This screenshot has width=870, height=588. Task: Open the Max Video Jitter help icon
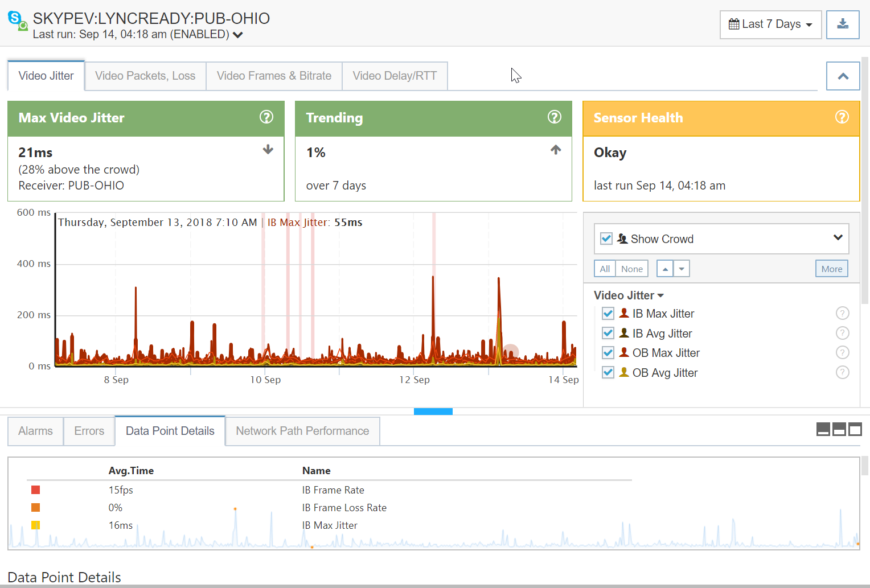(266, 117)
